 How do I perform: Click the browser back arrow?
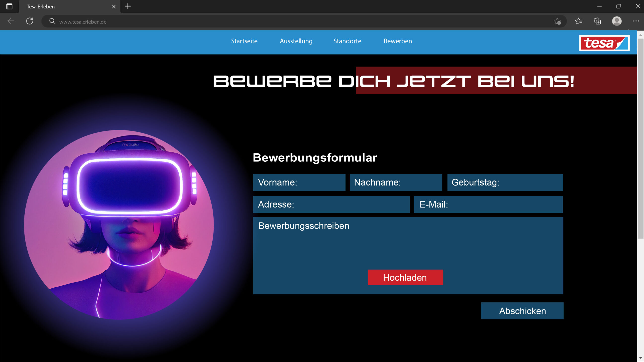pos(11,21)
